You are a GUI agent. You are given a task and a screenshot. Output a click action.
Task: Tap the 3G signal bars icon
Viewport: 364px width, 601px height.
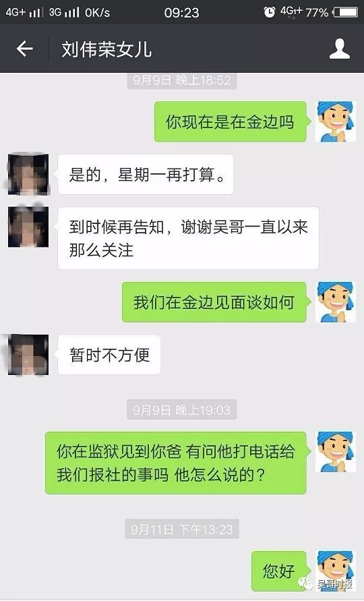(71, 12)
